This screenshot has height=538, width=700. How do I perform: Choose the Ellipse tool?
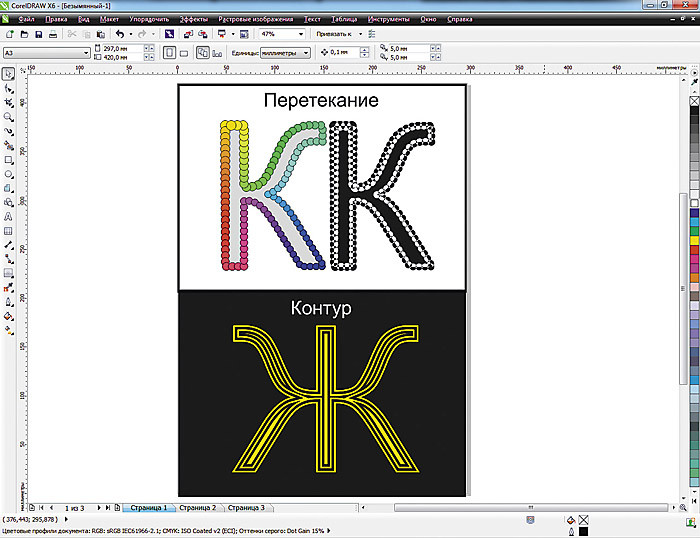[x=9, y=173]
